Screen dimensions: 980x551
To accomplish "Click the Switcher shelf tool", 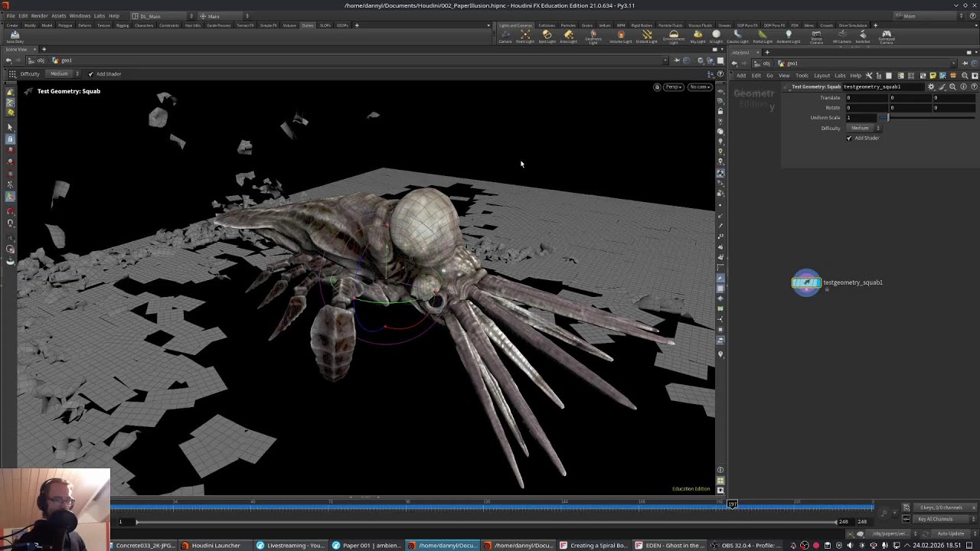I will (863, 36).
